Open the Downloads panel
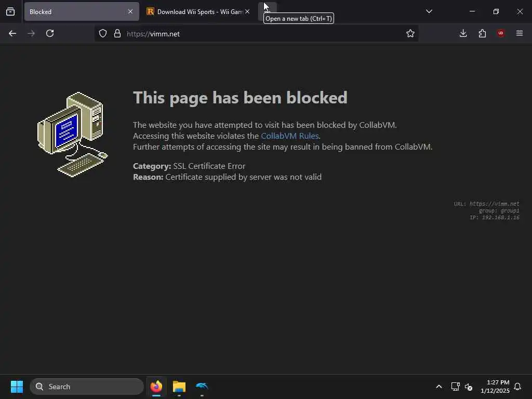Viewport: 532px width, 399px height. pos(463,34)
